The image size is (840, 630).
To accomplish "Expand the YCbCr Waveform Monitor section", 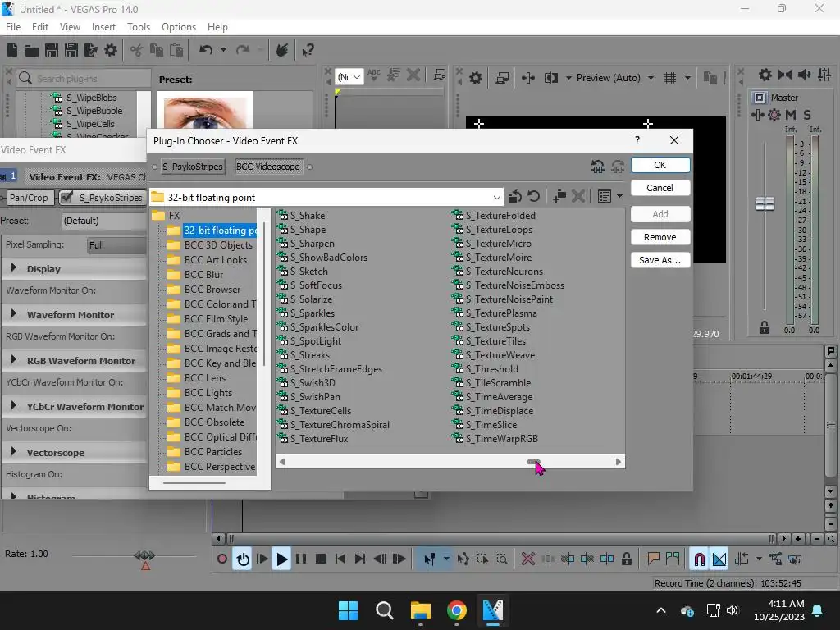I will (x=14, y=405).
